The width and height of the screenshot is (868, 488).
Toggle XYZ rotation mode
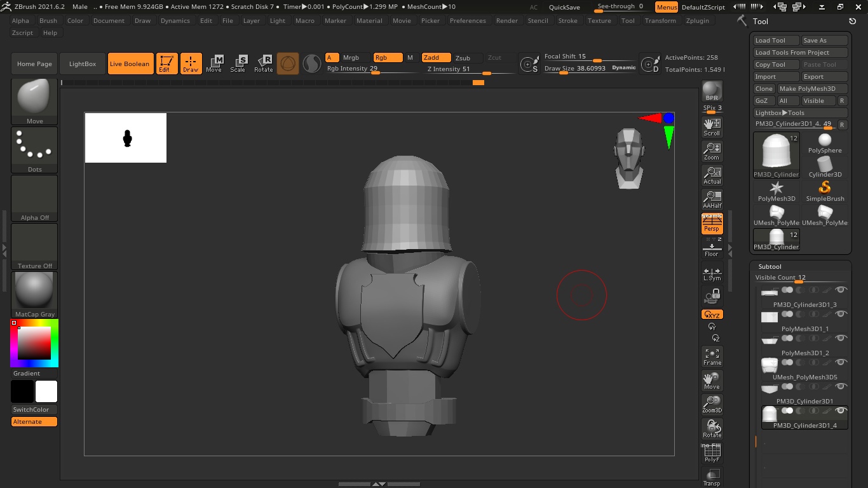click(x=712, y=315)
